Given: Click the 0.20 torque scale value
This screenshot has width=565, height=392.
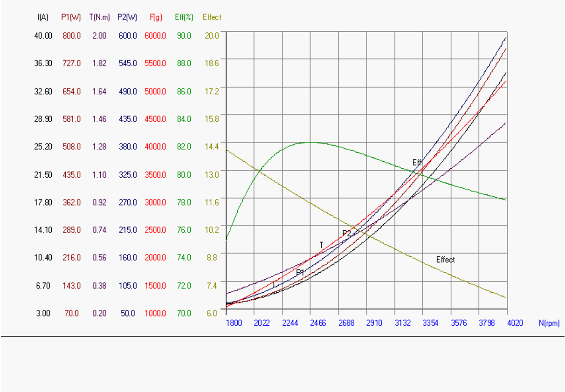Looking at the screenshot, I should pyautogui.click(x=99, y=313).
